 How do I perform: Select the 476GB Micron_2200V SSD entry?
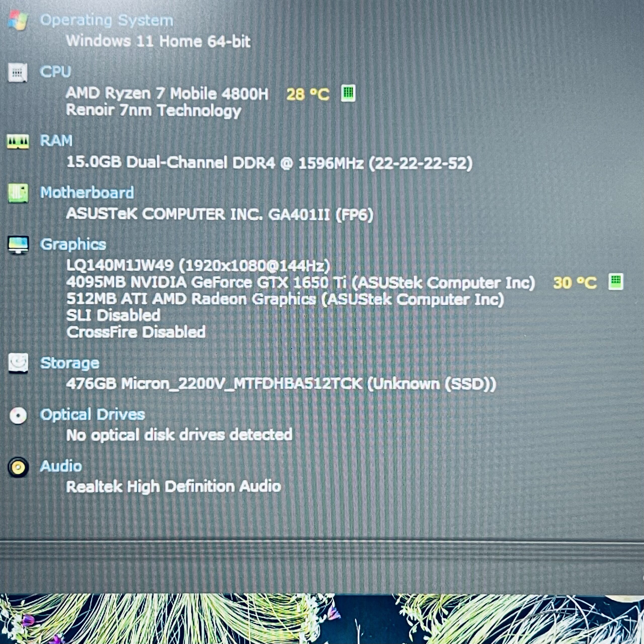pos(281,384)
